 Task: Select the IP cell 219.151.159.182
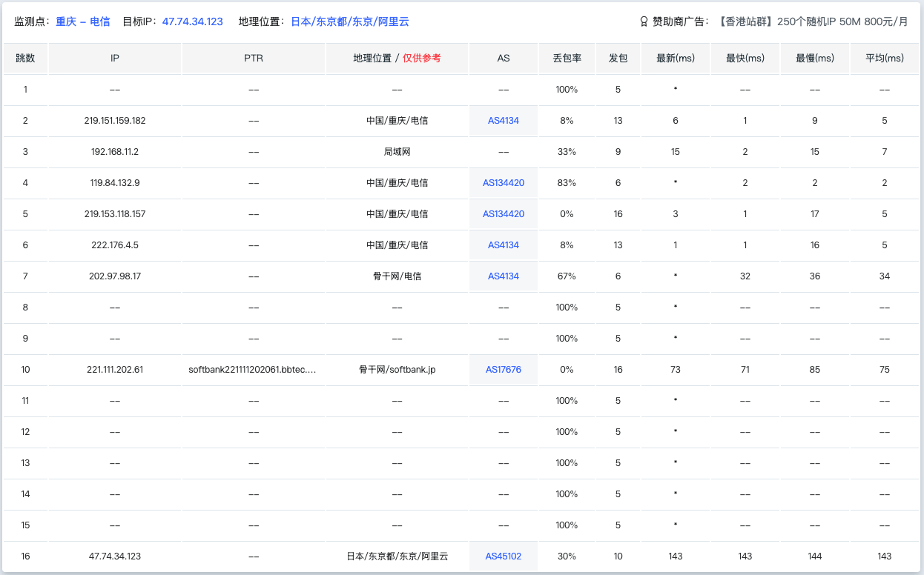coord(115,121)
